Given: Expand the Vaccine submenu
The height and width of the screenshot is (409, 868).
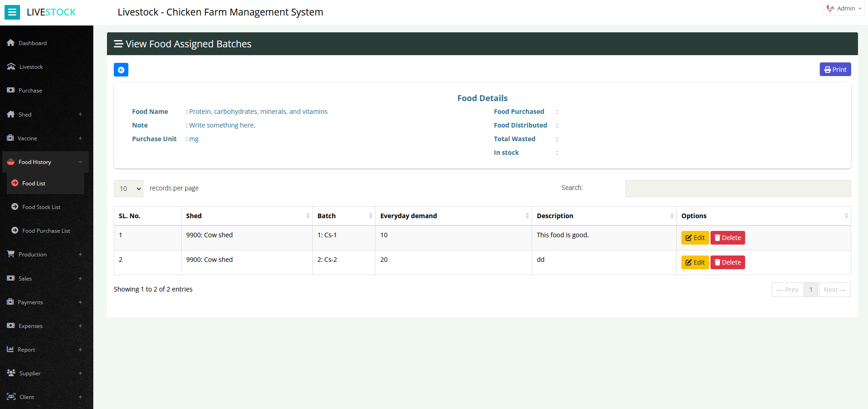Looking at the screenshot, I should click(80, 138).
